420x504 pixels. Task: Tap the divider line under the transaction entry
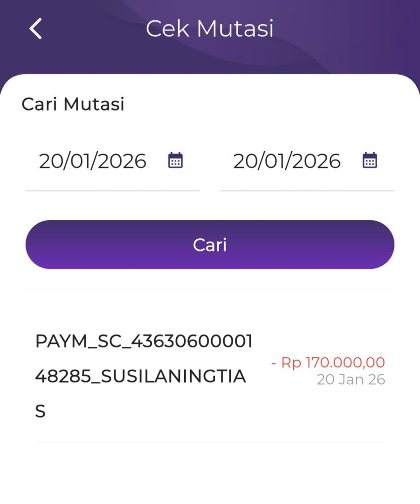(x=210, y=442)
